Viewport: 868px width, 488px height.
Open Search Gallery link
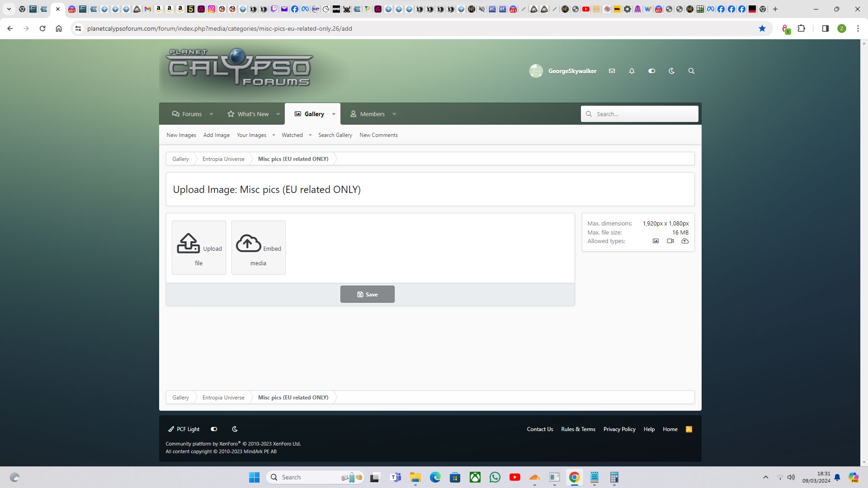(x=335, y=135)
